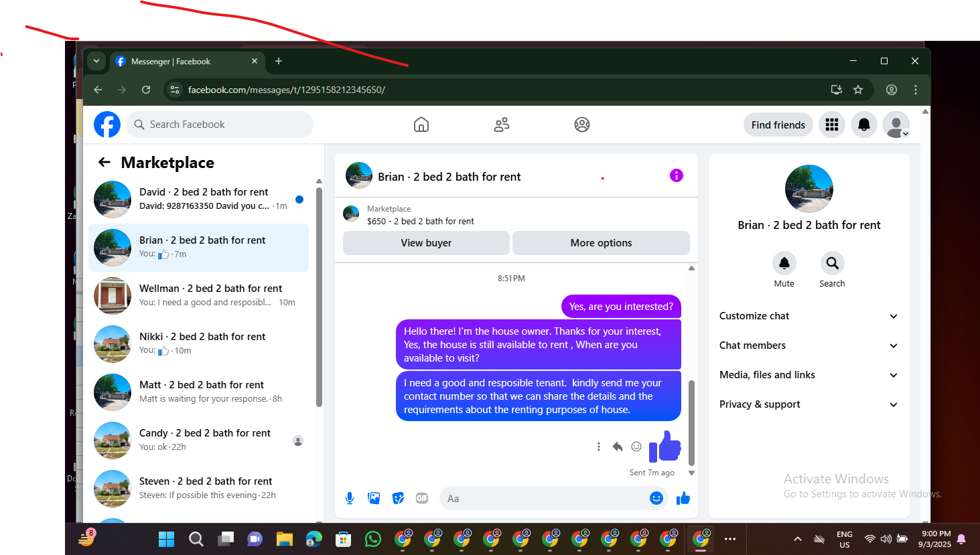980x555 pixels.
Task: Open conversation information purple icon
Action: [677, 175]
